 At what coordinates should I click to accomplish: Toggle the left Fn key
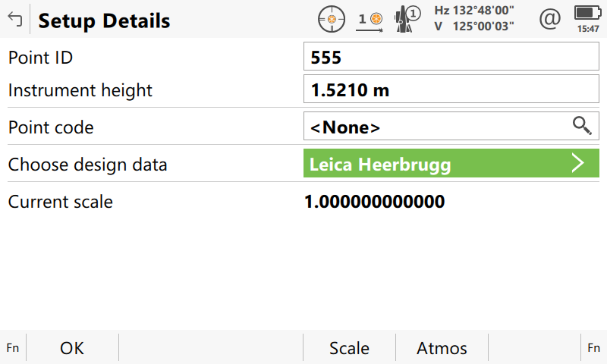click(13, 348)
